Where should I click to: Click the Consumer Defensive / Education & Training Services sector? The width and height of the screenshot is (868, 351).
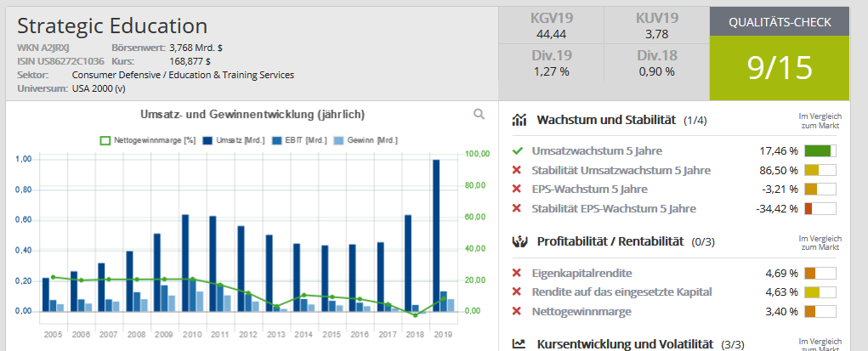click(184, 75)
